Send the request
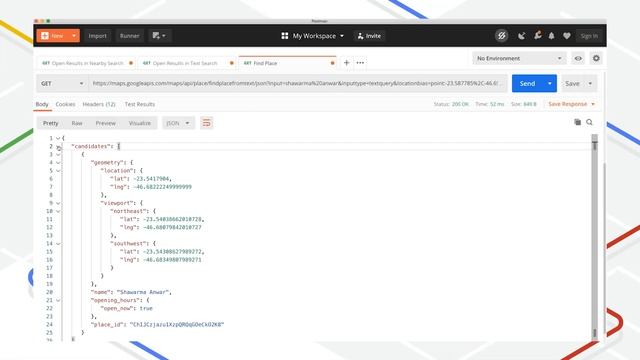 (527, 83)
